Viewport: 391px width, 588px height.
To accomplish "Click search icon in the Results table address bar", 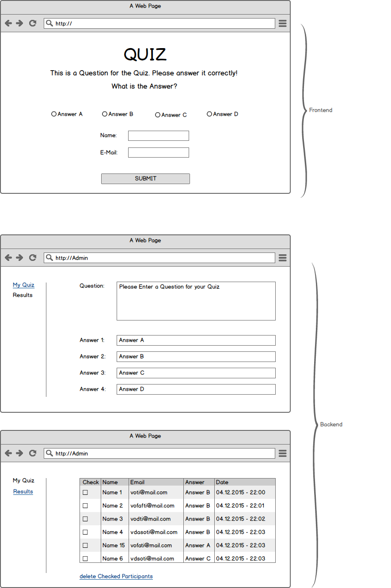I will (x=49, y=453).
